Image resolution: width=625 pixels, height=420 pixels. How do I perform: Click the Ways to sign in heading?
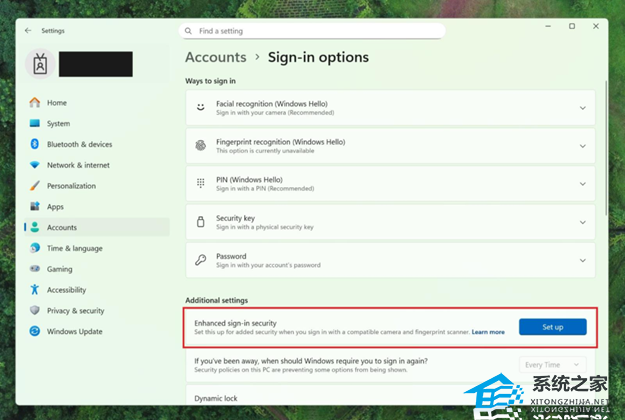tap(210, 81)
